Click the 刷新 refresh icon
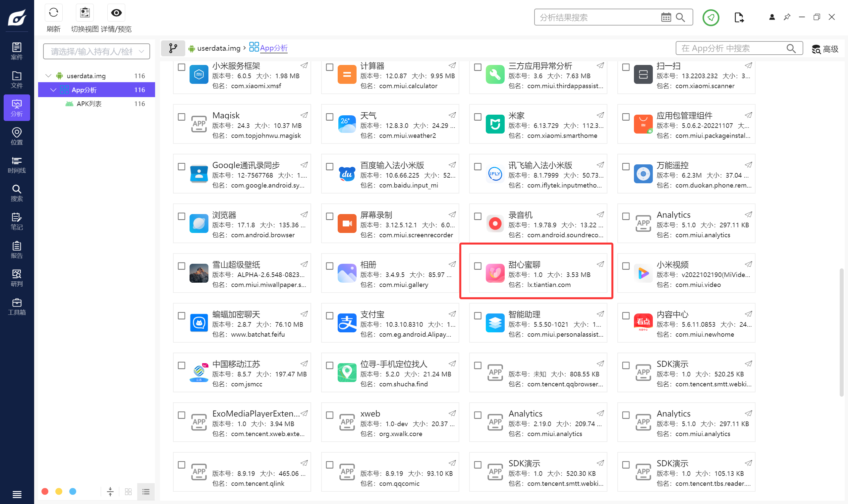 click(x=53, y=13)
